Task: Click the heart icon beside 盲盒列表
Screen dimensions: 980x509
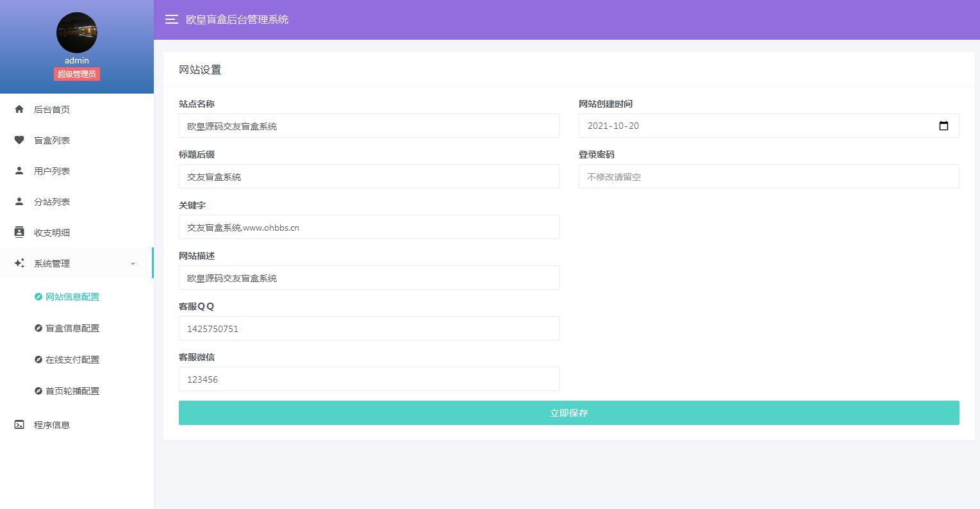Action: pyautogui.click(x=19, y=140)
